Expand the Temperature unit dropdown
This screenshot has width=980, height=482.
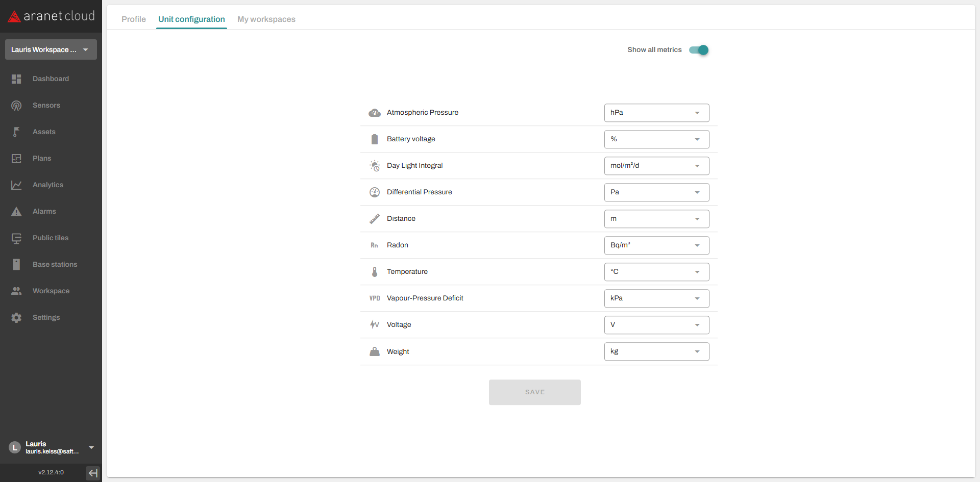656,272
